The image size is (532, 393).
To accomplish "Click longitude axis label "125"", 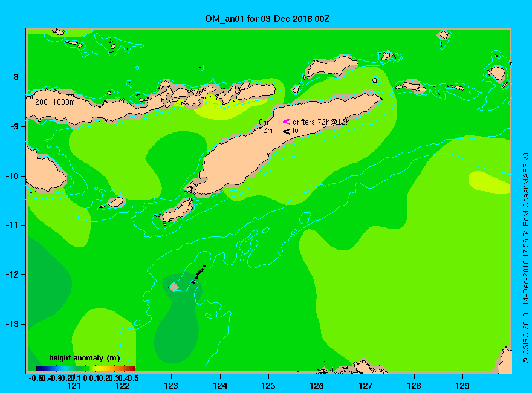I will point(268,386).
